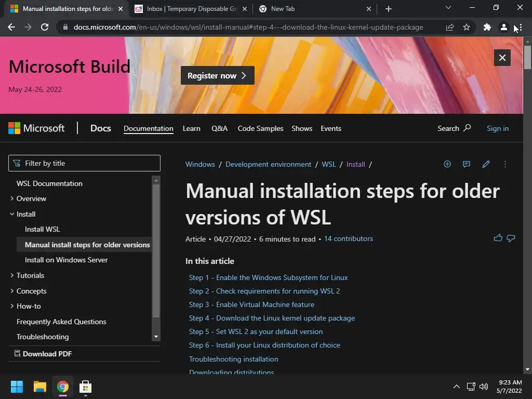The height and width of the screenshot is (399, 532).
Task: Click the add to collection plus icon
Action: pyautogui.click(x=447, y=164)
